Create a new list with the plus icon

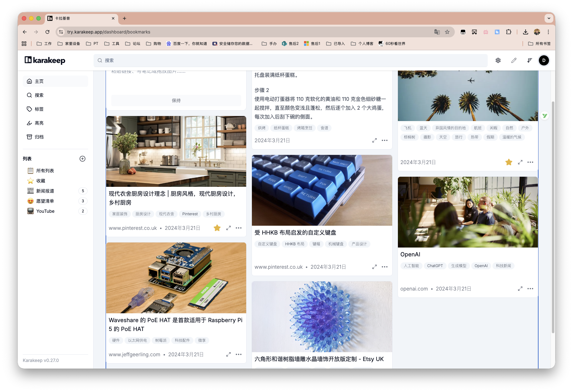(x=82, y=159)
